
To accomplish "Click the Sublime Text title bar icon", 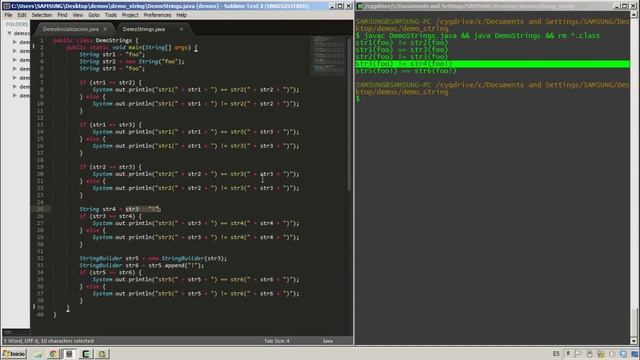I will coord(6,6).
